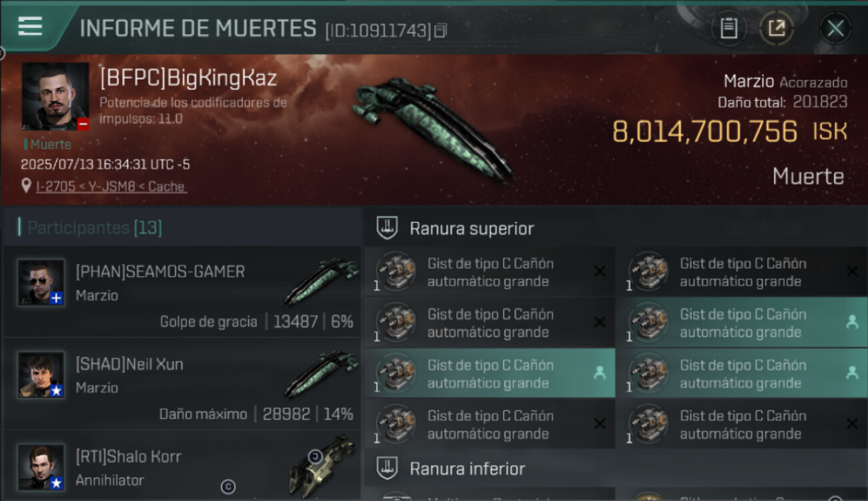This screenshot has width=868, height=501.
Task: Click X mark on top-right cannon item
Action: (x=852, y=271)
